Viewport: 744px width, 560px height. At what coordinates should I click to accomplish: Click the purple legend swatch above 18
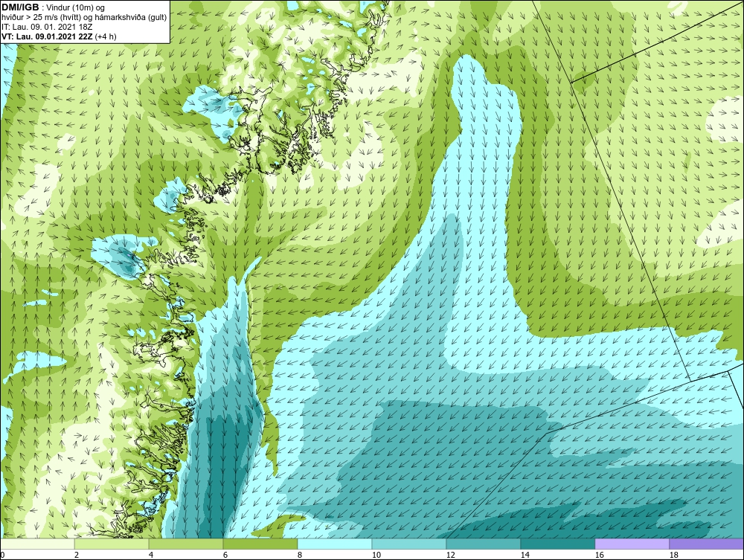(706, 544)
